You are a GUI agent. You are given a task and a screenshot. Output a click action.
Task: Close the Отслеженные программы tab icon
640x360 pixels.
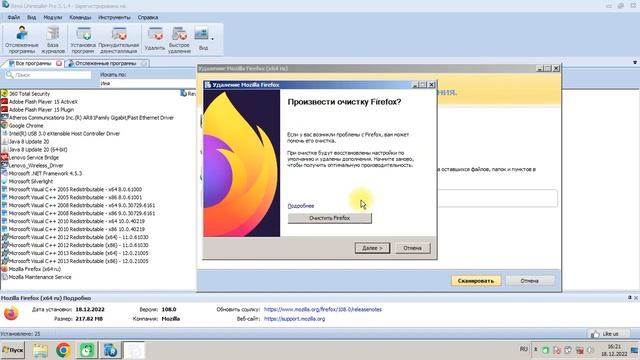pos(144,63)
